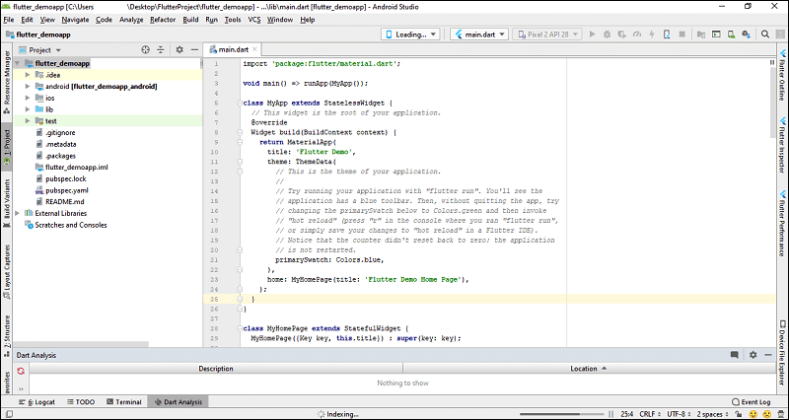
Task: Click the Project panel settings gear icon
Action: coord(179,49)
